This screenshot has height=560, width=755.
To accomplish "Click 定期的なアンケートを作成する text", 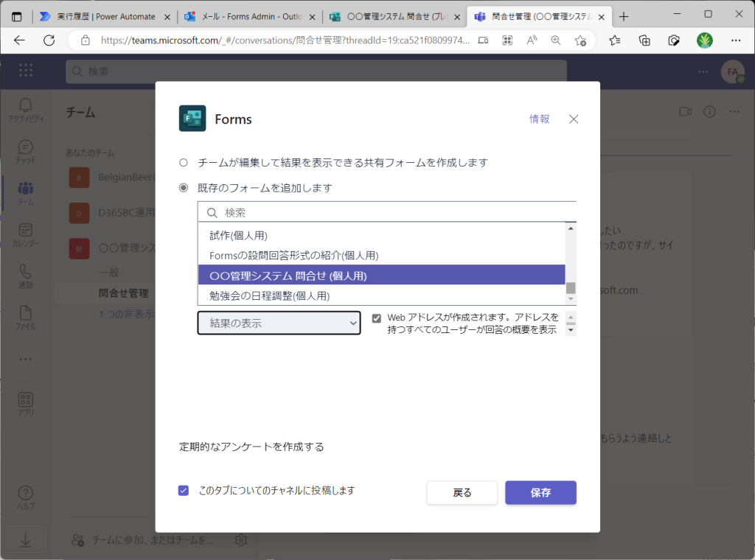I will pyautogui.click(x=251, y=447).
